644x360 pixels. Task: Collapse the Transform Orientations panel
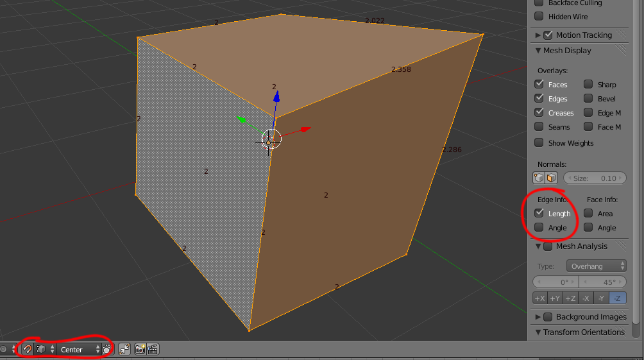tap(538, 332)
